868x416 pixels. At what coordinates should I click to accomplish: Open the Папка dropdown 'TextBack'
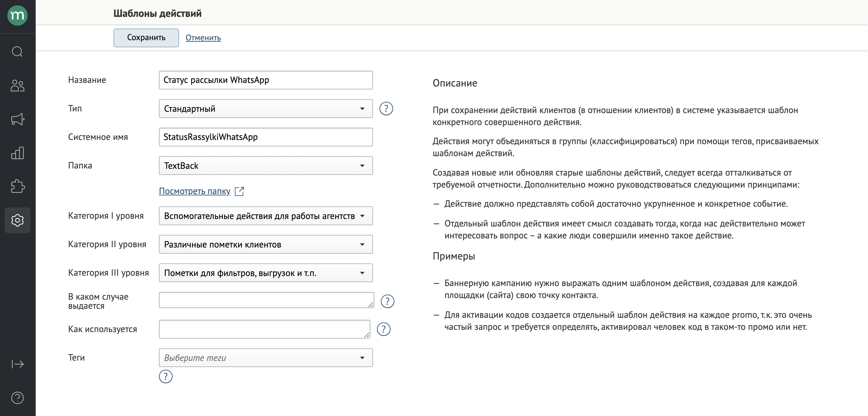click(x=266, y=166)
